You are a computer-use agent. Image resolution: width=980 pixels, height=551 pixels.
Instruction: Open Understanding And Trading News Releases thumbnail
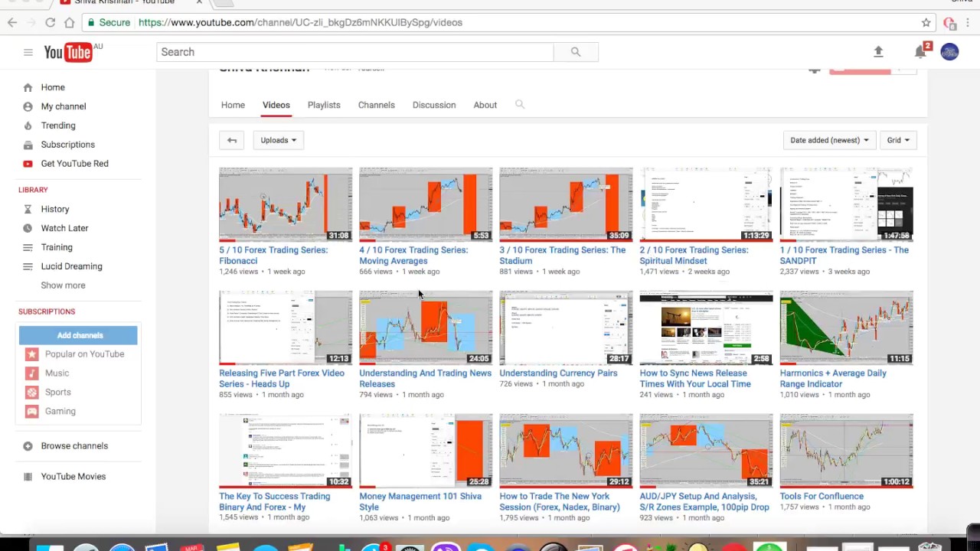point(426,328)
